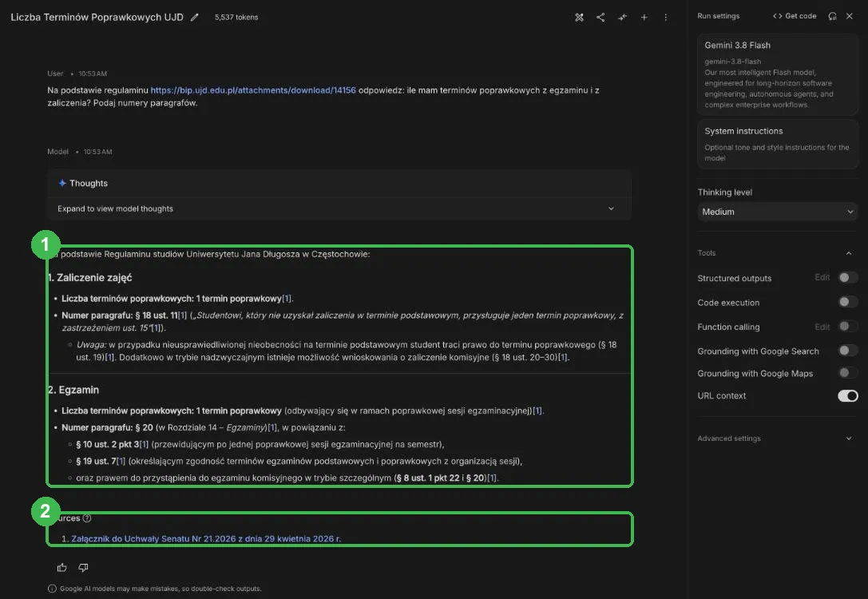
Task: Enable Grounding with Google Search
Action: click(847, 350)
